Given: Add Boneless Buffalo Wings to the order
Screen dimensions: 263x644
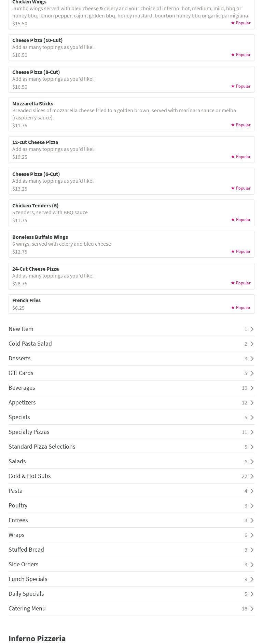Looking at the screenshot, I should tap(131, 244).
